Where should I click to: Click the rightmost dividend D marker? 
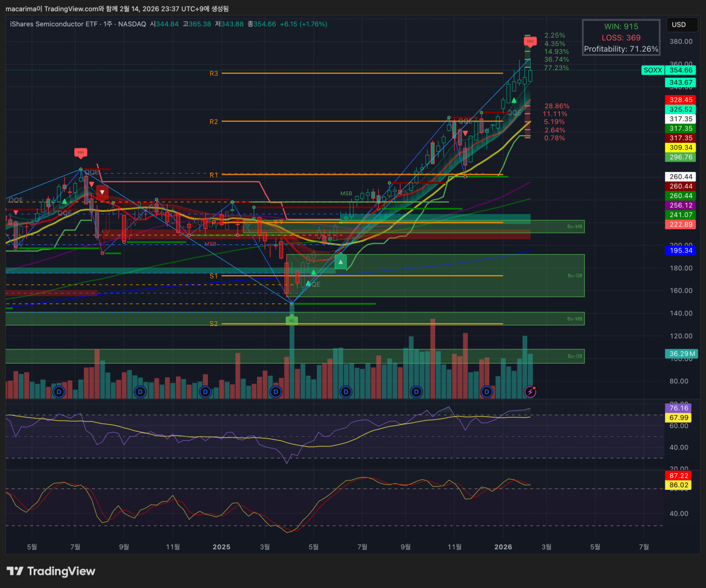486,392
